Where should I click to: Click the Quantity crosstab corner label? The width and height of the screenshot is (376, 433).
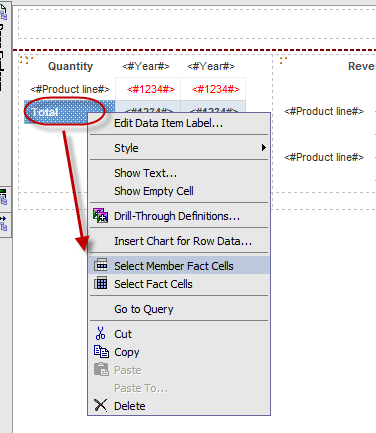(x=70, y=66)
